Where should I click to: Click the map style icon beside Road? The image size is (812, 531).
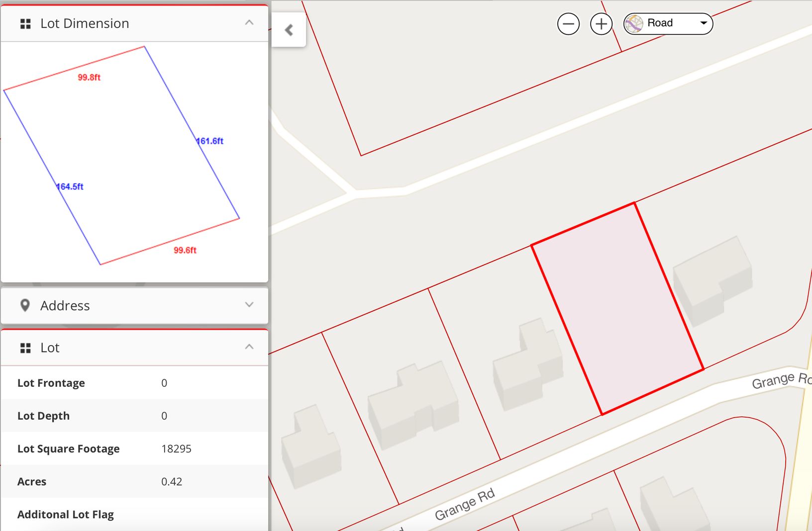pyautogui.click(x=634, y=24)
